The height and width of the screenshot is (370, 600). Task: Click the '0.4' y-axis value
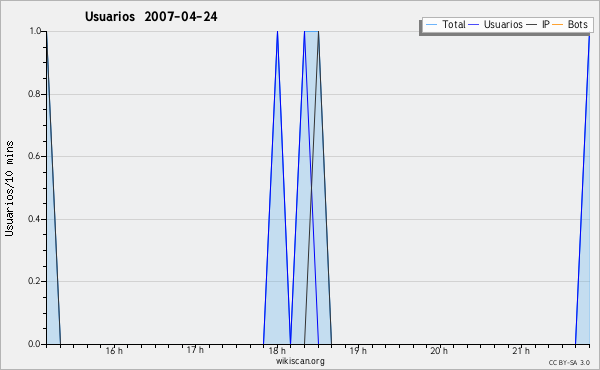tap(34, 219)
